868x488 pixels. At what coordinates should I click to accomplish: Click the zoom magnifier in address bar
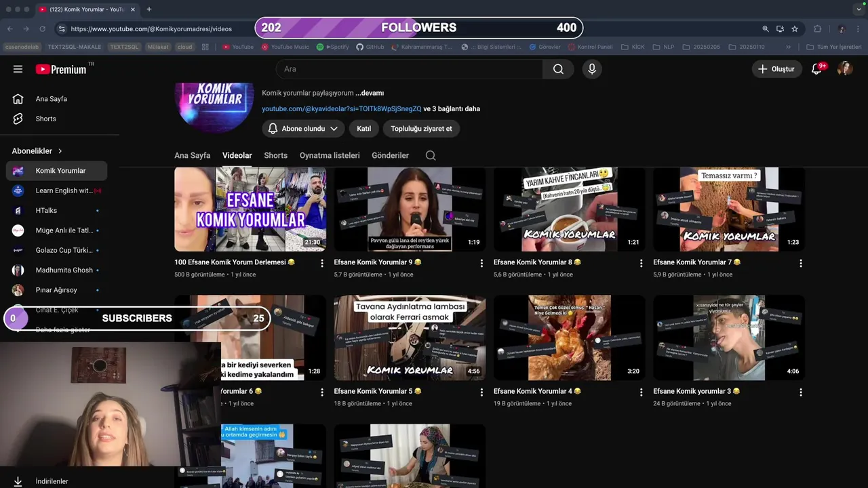tap(766, 29)
